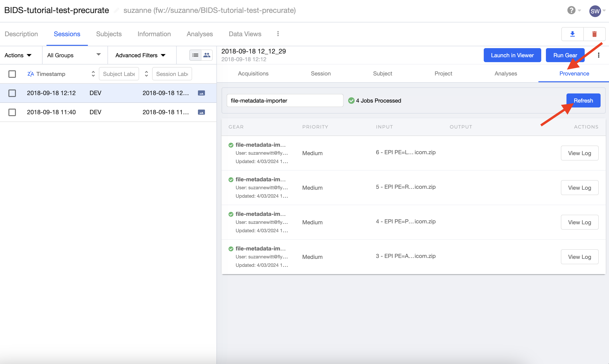The width and height of the screenshot is (609, 364).
Task: Click the Subject Label filter field
Action: [x=119, y=74]
